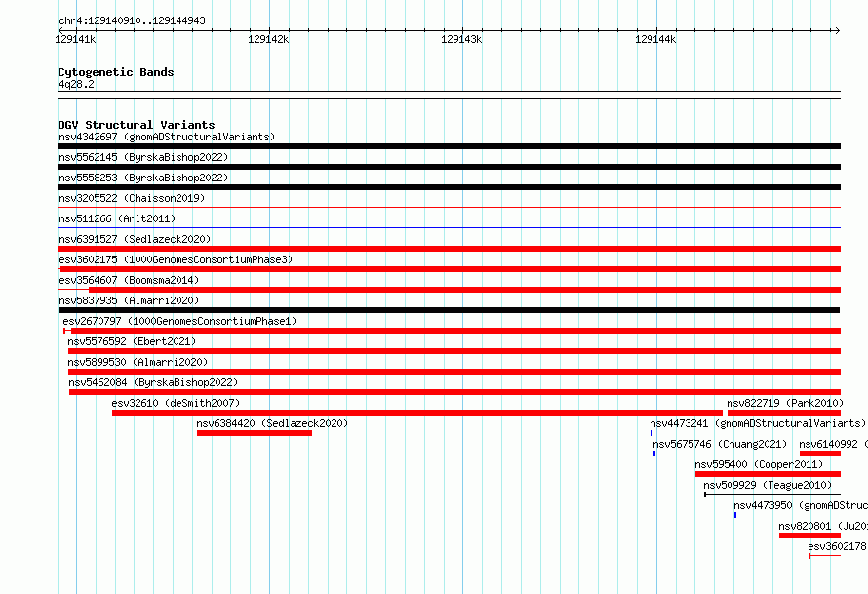868x594 pixels.
Task: Select nsv6391527 (Sedlazeck2020) label
Action: pos(135,239)
